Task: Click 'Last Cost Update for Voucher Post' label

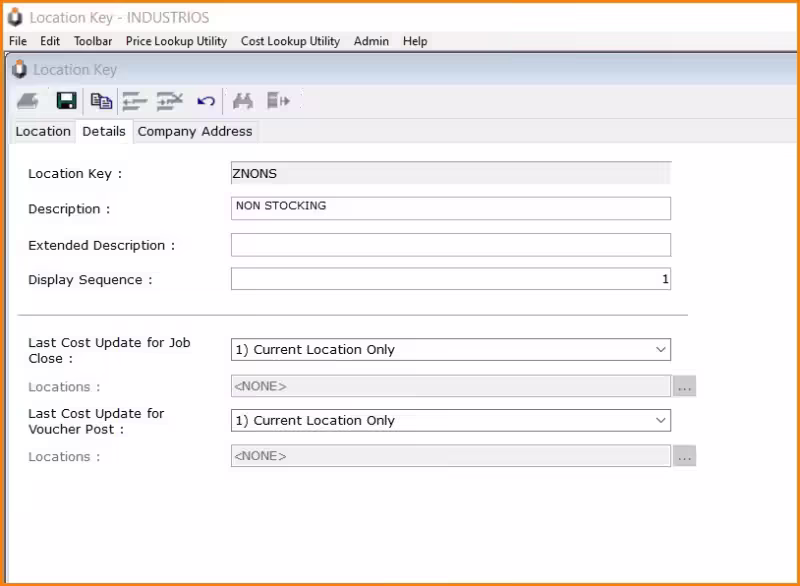Action: tap(96, 421)
